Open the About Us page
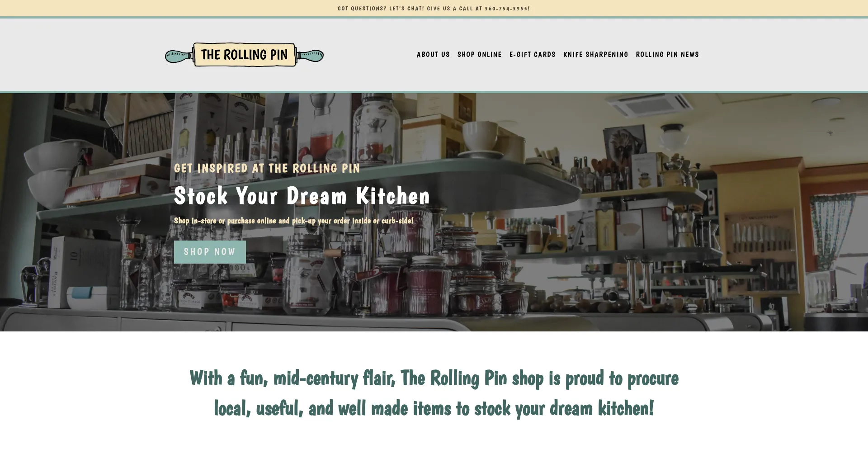 [433, 55]
